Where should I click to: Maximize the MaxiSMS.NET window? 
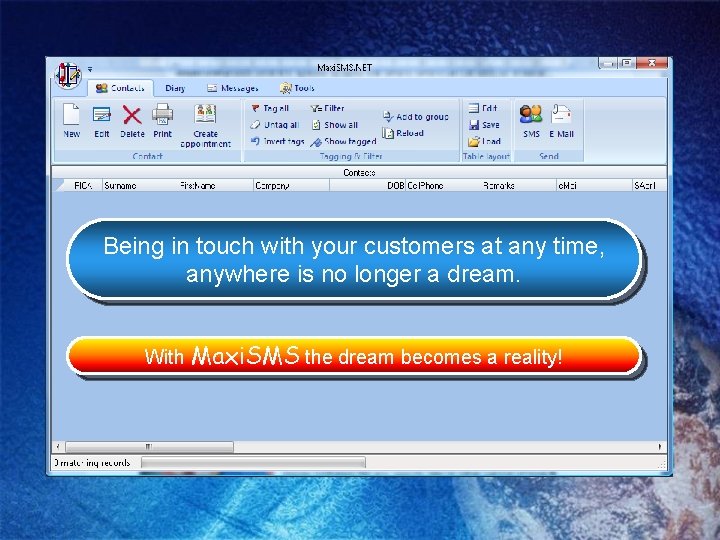(626, 63)
